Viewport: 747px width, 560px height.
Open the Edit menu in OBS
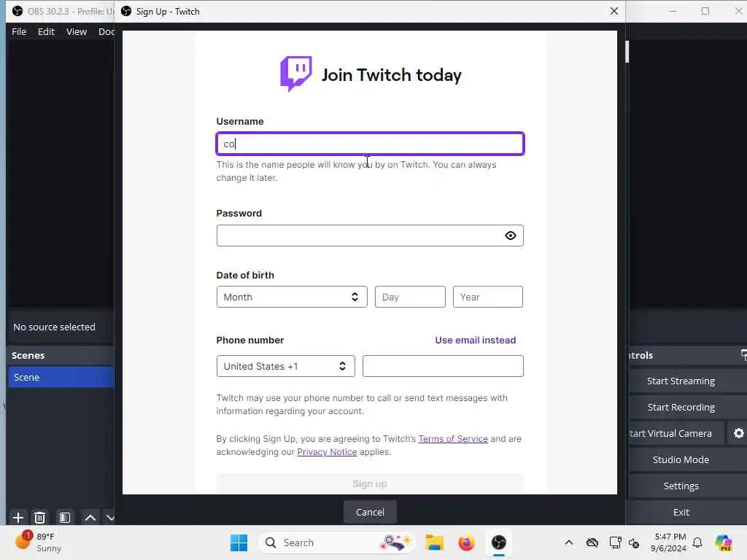pyautogui.click(x=46, y=31)
